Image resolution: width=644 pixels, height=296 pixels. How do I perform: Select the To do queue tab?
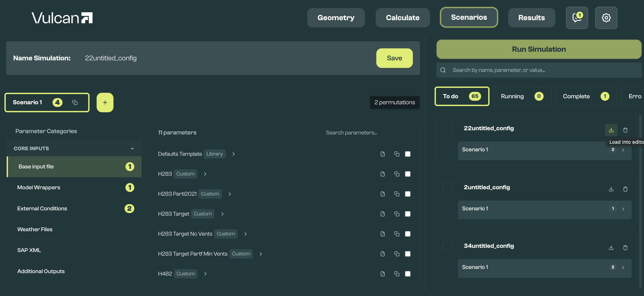click(462, 96)
